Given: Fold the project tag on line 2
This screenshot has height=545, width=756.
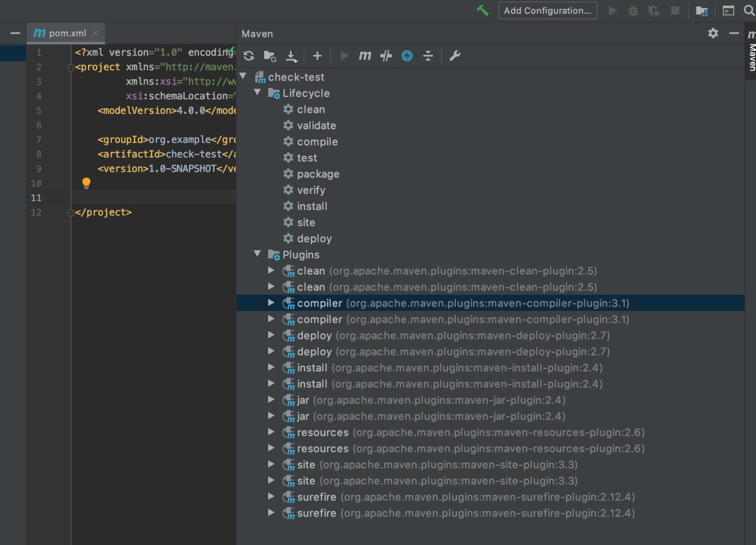Looking at the screenshot, I should click(71, 67).
